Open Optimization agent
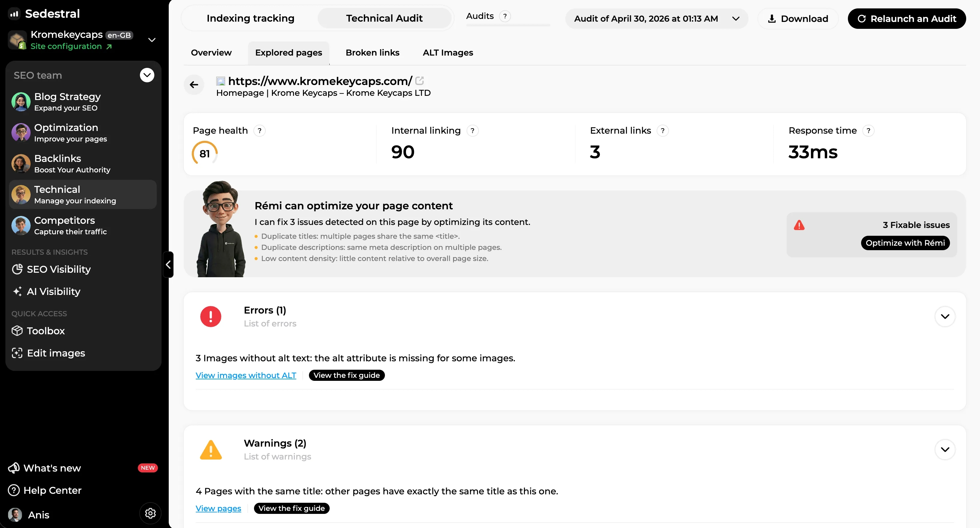Viewport: 980px width, 528px height. click(x=83, y=132)
